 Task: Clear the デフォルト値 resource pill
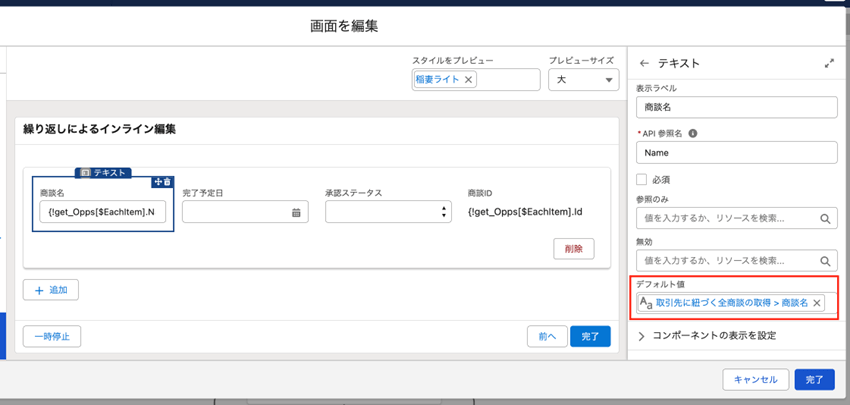(817, 302)
